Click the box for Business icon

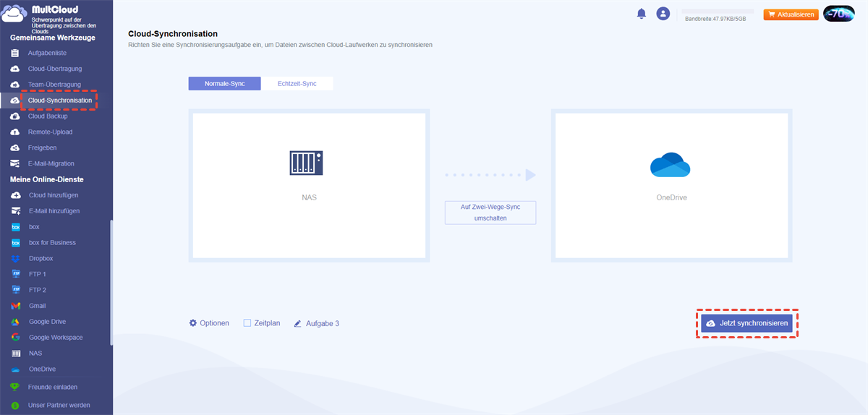15,243
